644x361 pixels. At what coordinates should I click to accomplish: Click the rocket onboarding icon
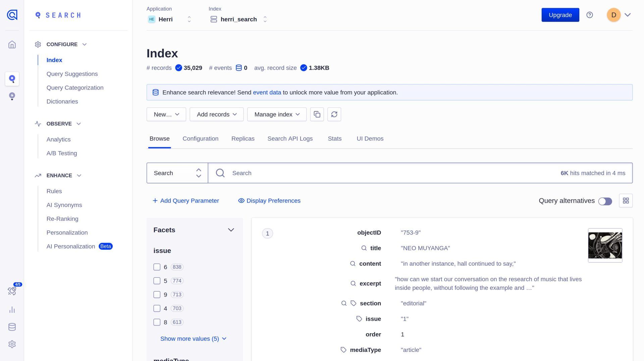[12, 291]
